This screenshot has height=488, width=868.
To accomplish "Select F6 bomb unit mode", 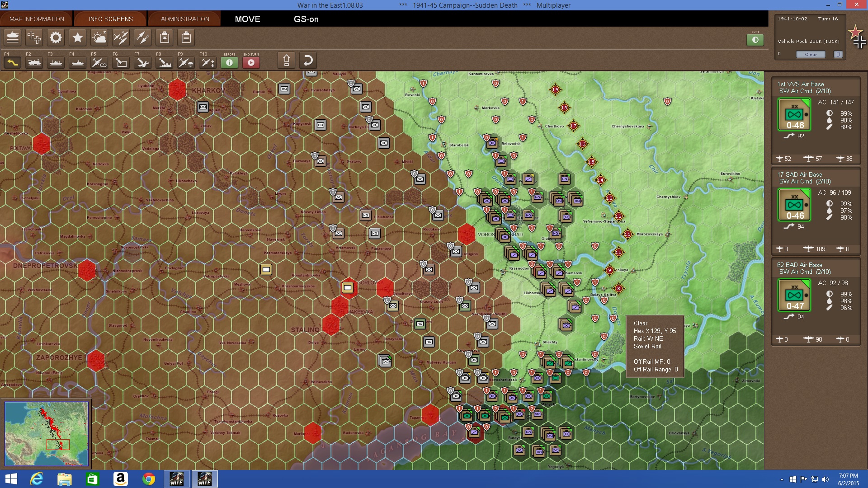I will tap(121, 62).
